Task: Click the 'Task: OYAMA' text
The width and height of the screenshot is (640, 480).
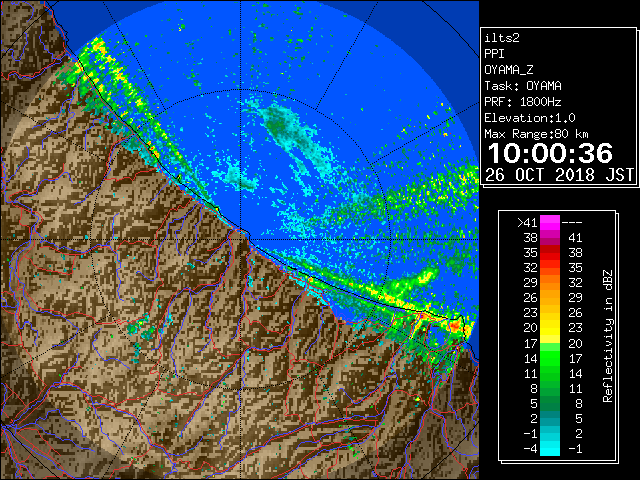Action: coord(523,86)
